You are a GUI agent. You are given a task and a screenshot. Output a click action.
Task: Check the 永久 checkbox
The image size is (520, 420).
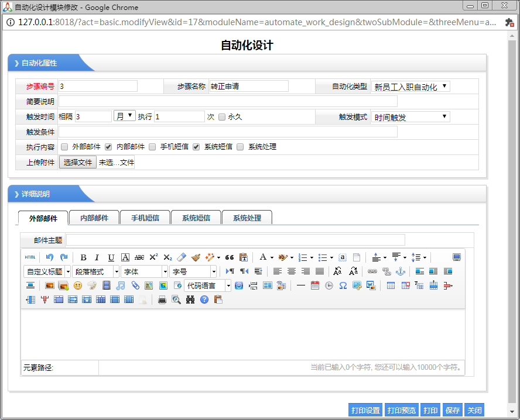pos(221,117)
